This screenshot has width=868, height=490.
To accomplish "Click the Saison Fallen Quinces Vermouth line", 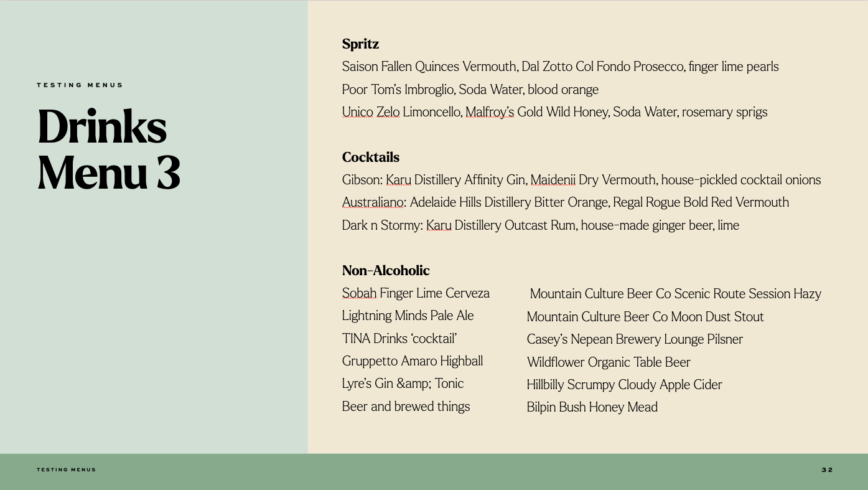I will tap(560, 67).
